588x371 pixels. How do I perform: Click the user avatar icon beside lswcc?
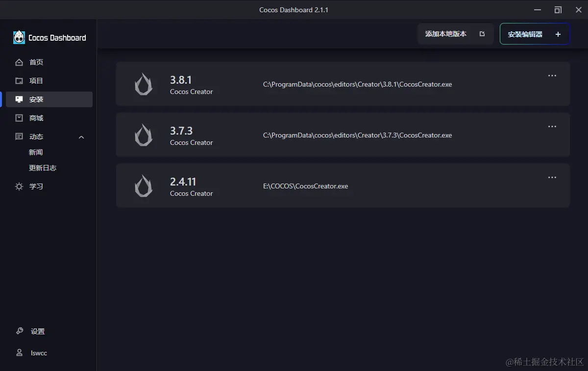(x=19, y=352)
